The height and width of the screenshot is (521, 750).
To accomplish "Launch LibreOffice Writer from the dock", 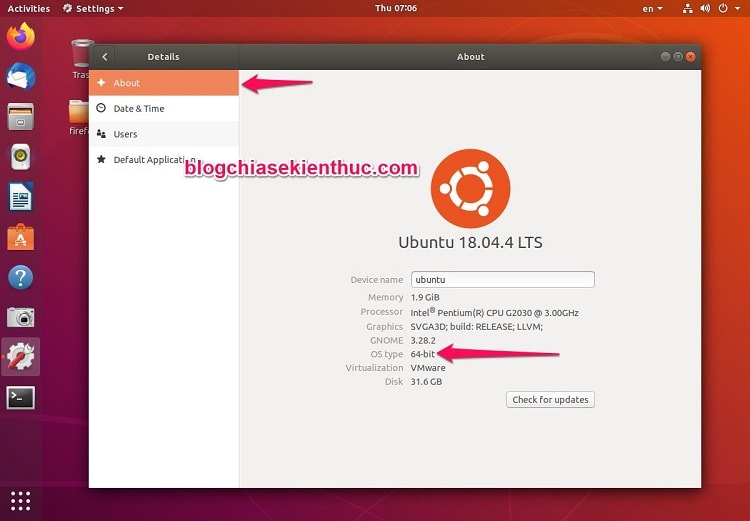I will click(21, 197).
